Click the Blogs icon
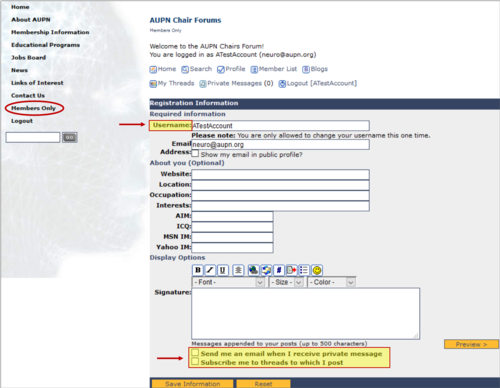The height and width of the screenshot is (388, 500). coord(306,69)
